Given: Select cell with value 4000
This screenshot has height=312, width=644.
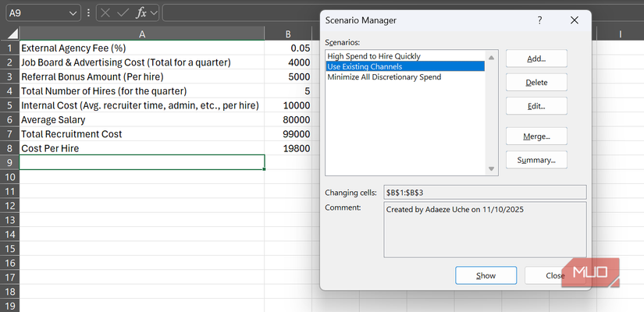Looking at the screenshot, I should [x=288, y=62].
